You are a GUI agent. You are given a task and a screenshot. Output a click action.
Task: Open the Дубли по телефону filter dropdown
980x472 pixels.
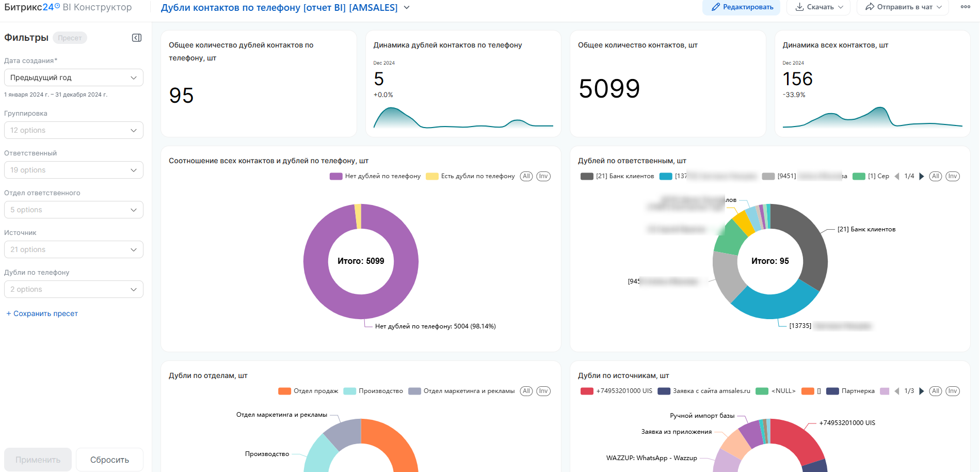(74, 289)
